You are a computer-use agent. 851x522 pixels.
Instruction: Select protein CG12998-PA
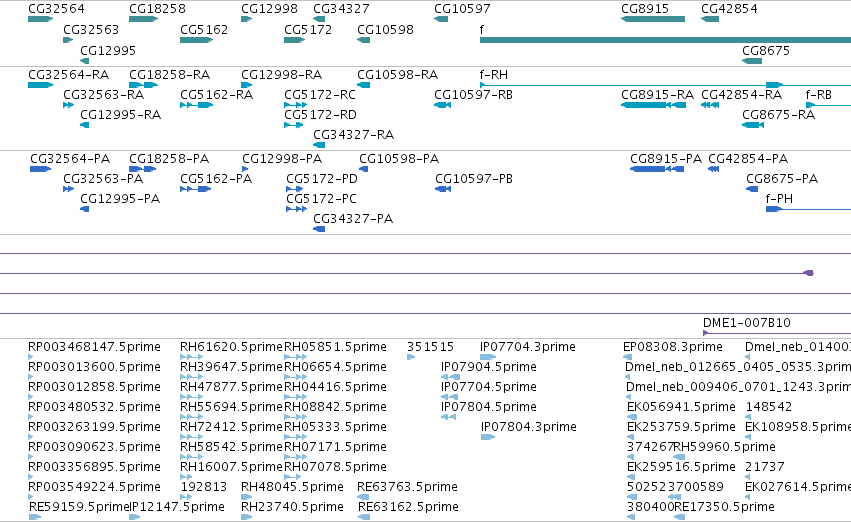[282, 159]
